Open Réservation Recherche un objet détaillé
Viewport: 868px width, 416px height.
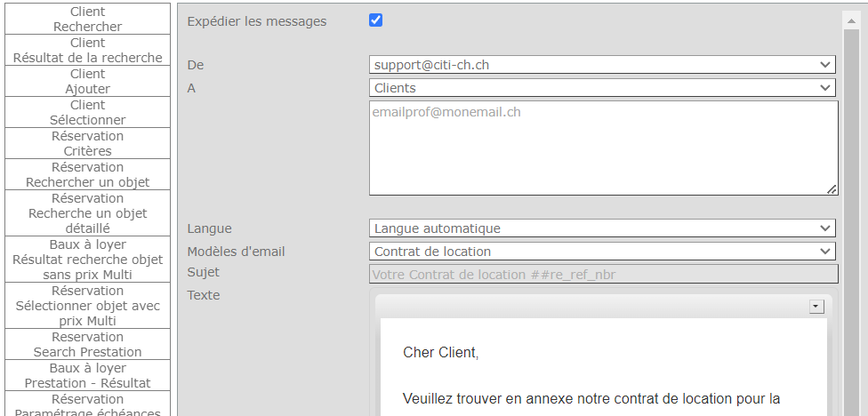(x=87, y=212)
